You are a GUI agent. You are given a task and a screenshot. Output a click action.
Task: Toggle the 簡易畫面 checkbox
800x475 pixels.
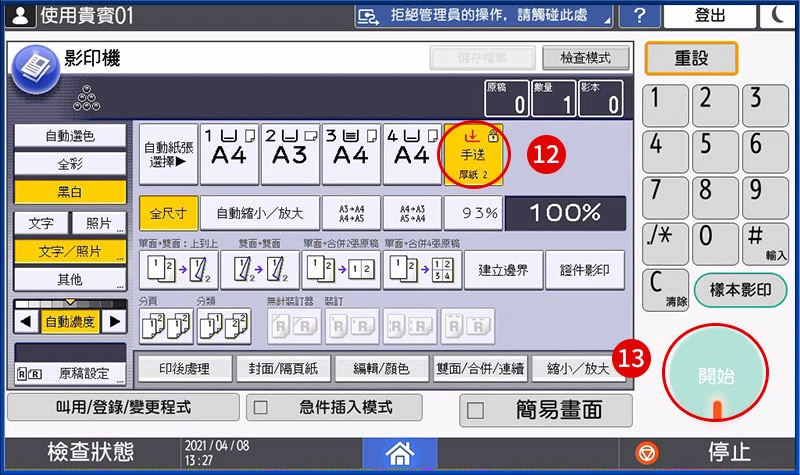click(x=475, y=411)
